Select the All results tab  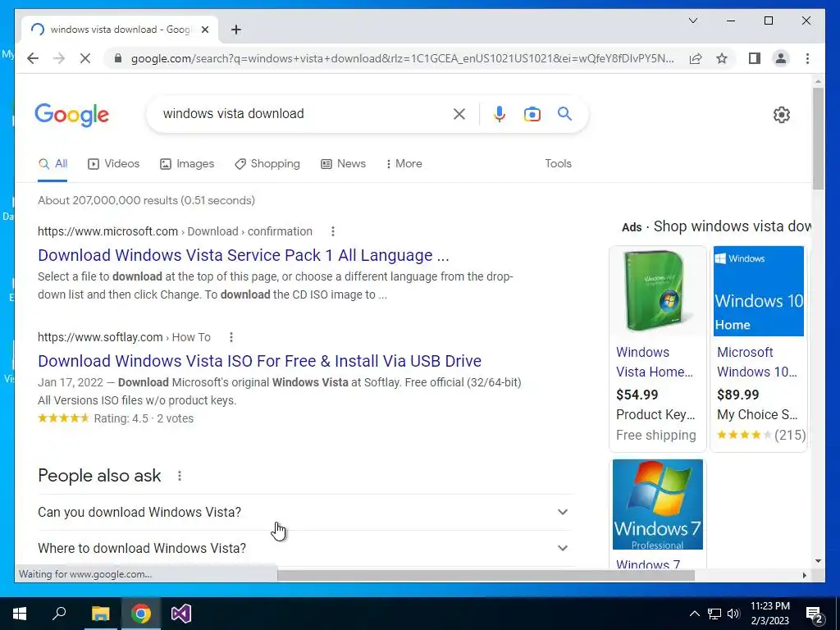[52, 164]
